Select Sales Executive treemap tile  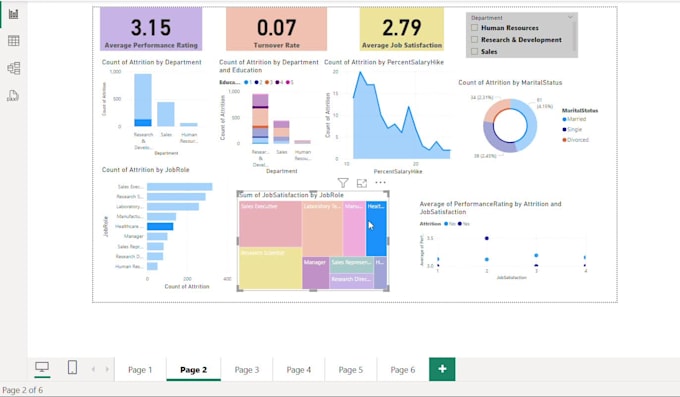pyautogui.click(x=270, y=224)
